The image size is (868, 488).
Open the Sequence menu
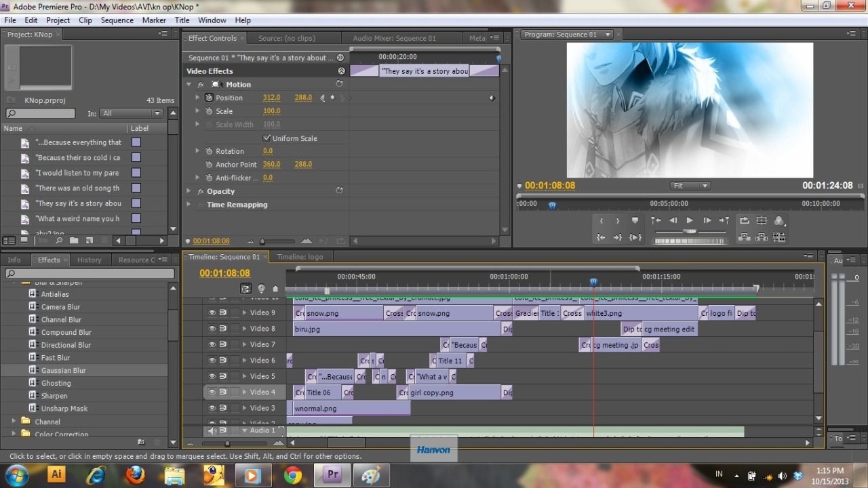pyautogui.click(x=117, y=20)
